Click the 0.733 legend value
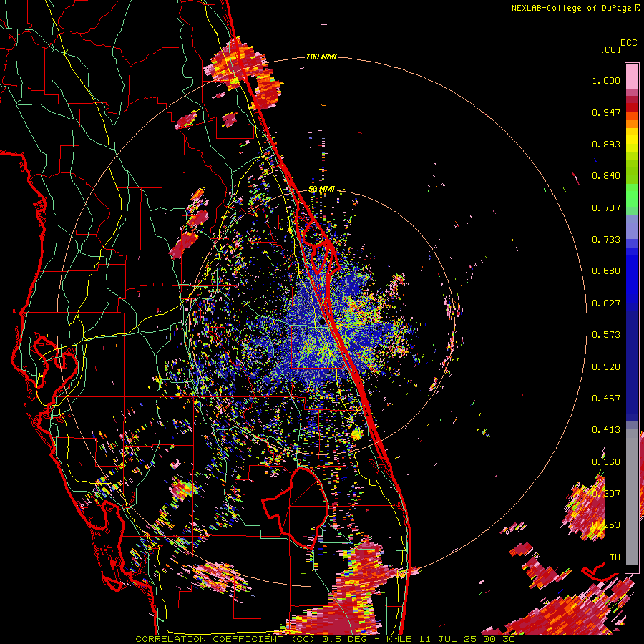Viewport: 644px width, 644px height. (x=606, y=240)
